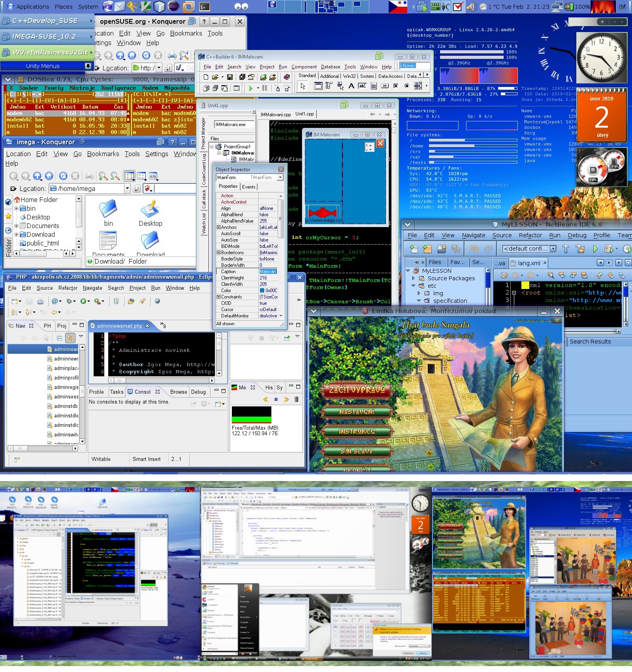Toggle Link with Editor in Eclipse Navigator
Image resolution: width=632 pixels, height=672 pixels.
click(70, 338)
